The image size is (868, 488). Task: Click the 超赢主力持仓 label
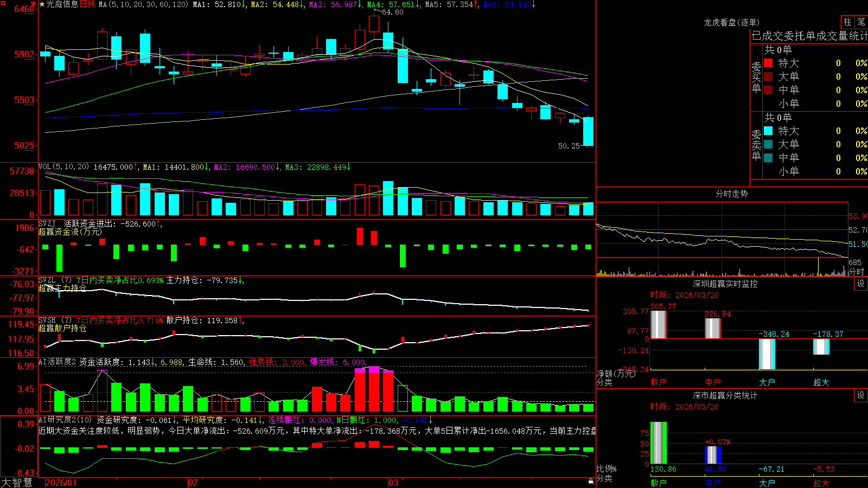(62, 288)
